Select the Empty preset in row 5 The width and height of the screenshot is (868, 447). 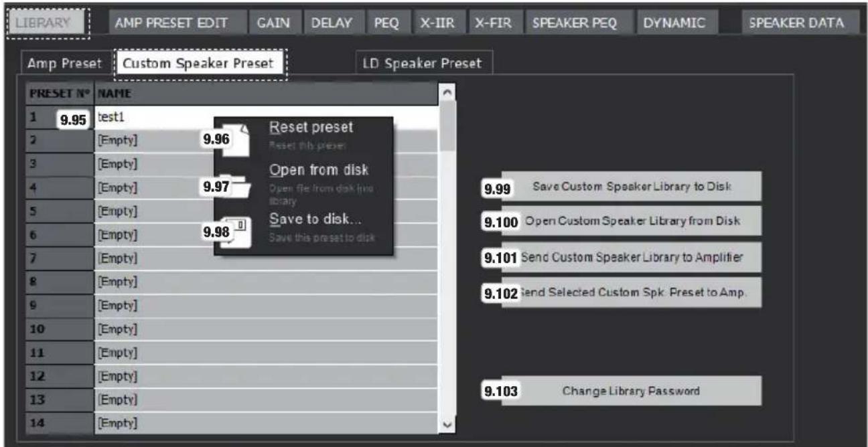(267, 211)
